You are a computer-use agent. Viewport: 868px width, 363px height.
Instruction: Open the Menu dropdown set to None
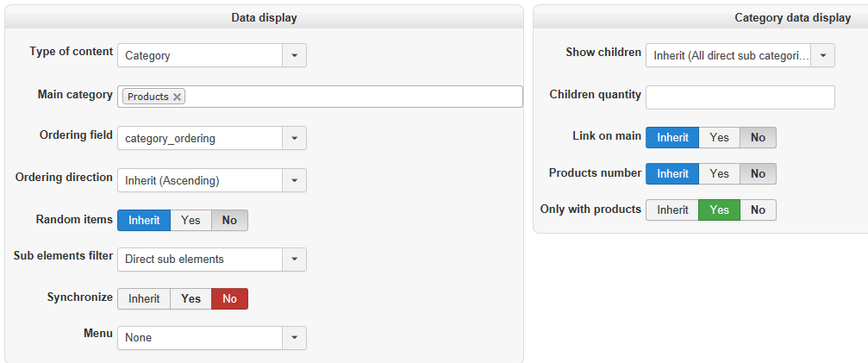[294, 338]
